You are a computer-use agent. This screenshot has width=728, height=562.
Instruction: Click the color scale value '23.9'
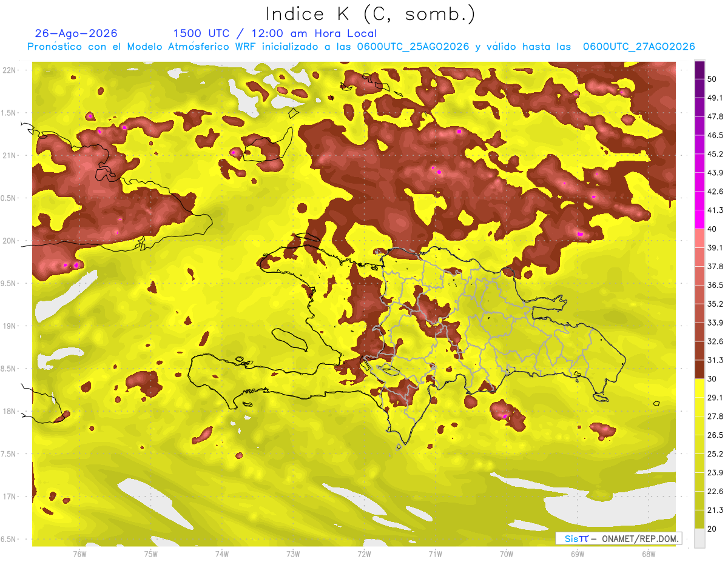click(715, 473)
